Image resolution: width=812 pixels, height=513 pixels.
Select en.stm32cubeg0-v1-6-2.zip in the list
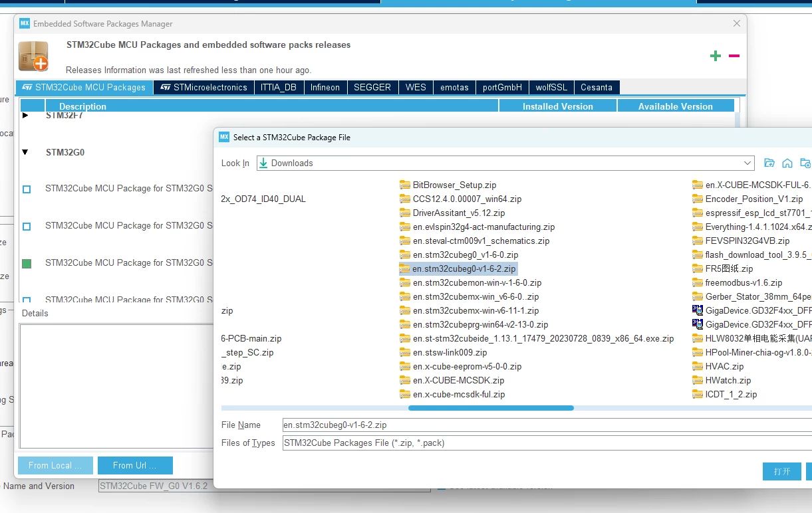pos(458,268)
